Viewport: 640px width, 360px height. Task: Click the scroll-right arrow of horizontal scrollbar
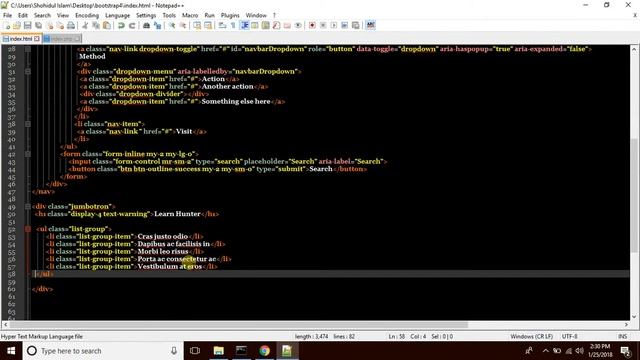(626, 325)
